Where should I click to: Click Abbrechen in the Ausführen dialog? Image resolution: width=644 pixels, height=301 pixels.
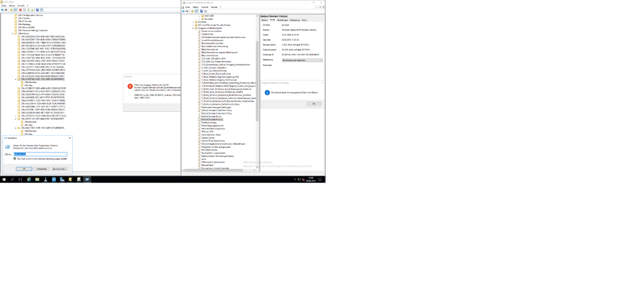point(41,169)
